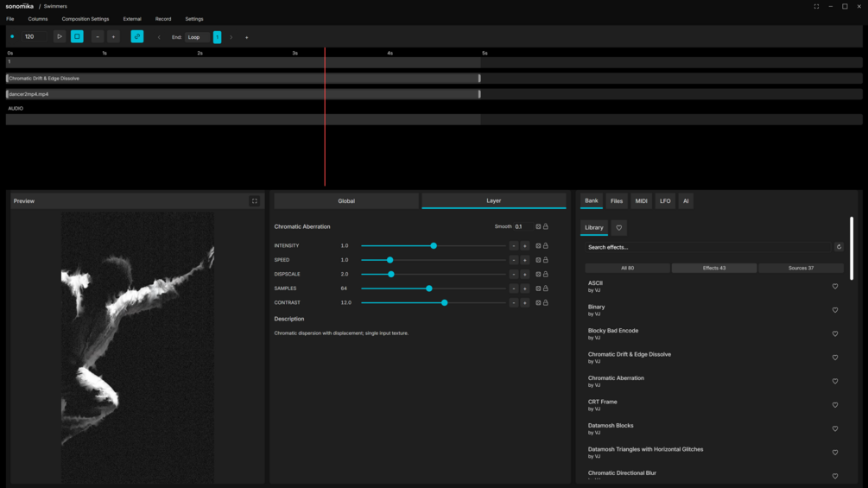Click the Search effects field
Viewport: 868px width, 488px height.
pos(707,247)
